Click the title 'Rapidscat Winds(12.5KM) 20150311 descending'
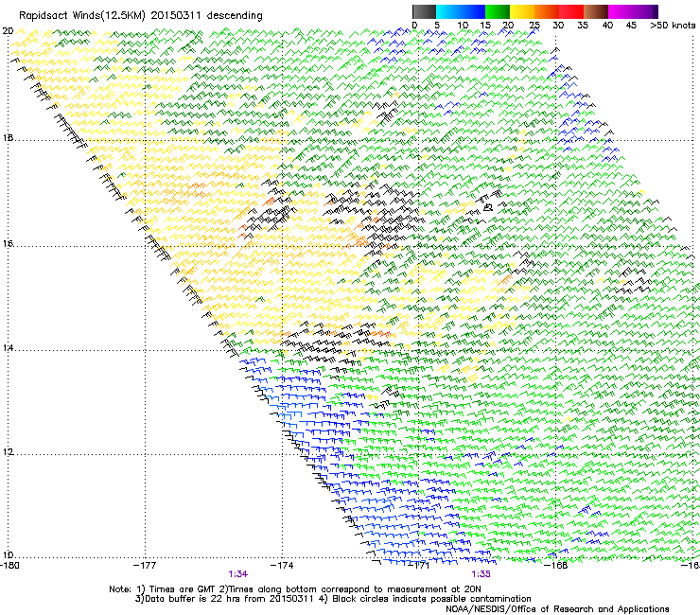 coord(141,16)
